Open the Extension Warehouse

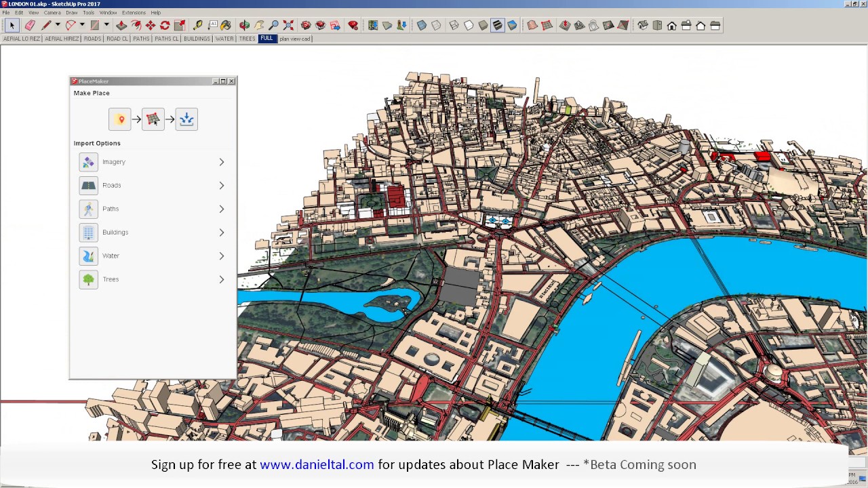(320, 25)
